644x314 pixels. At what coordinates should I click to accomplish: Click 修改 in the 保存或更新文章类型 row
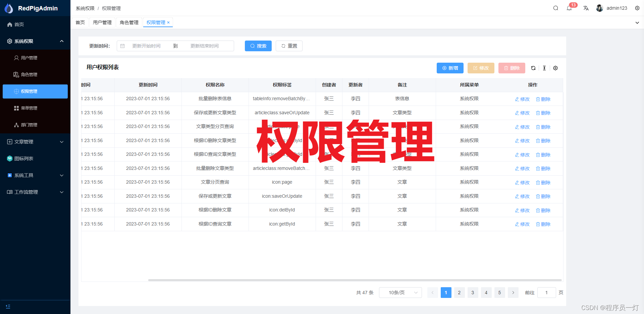(522, 113)
